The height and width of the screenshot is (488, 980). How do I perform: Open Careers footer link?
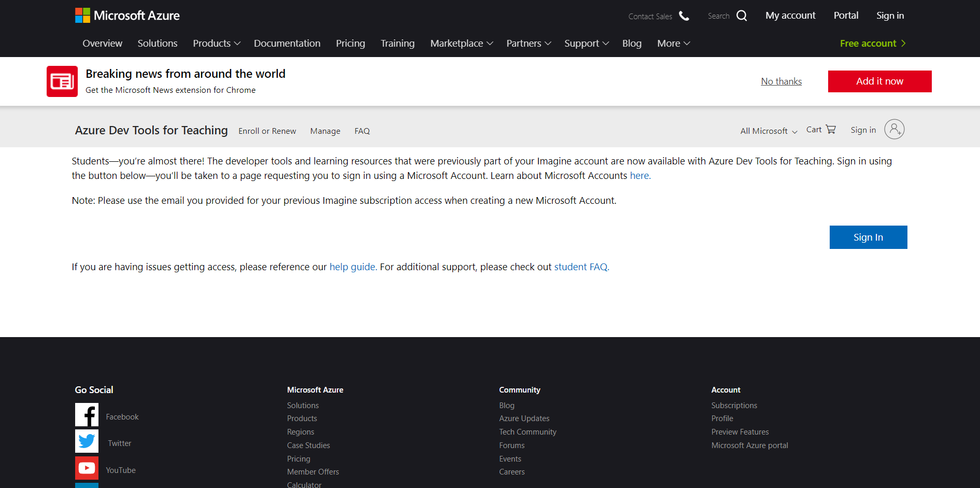tap(512, 472)
